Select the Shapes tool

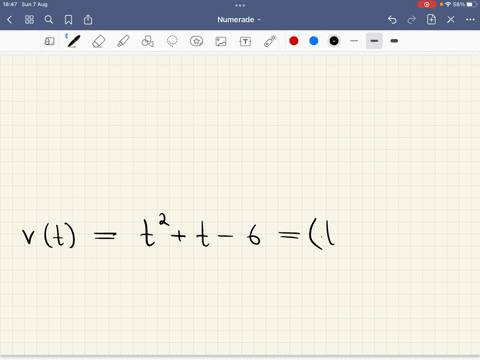148,41
